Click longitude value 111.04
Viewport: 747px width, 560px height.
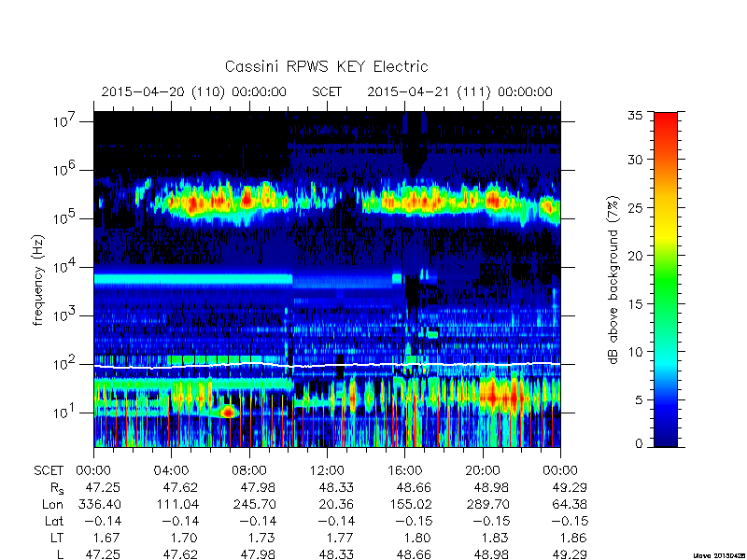(x=176, y=504)
